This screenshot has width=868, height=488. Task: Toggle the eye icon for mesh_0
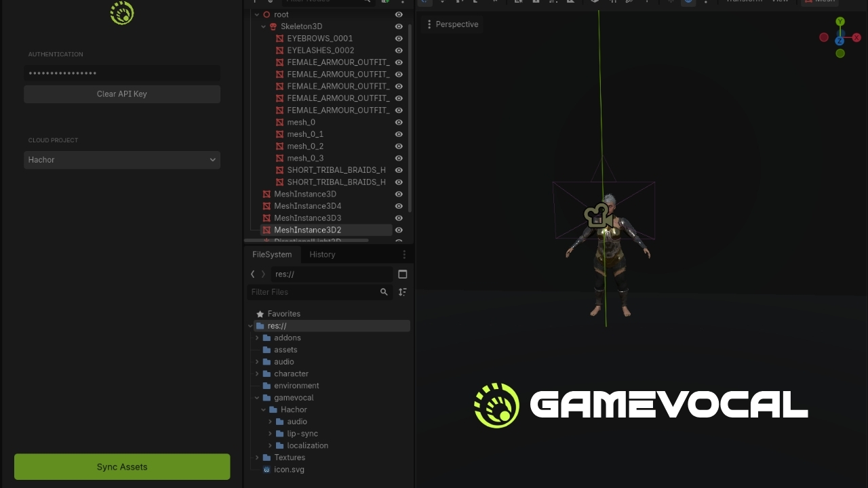[399, 123]
